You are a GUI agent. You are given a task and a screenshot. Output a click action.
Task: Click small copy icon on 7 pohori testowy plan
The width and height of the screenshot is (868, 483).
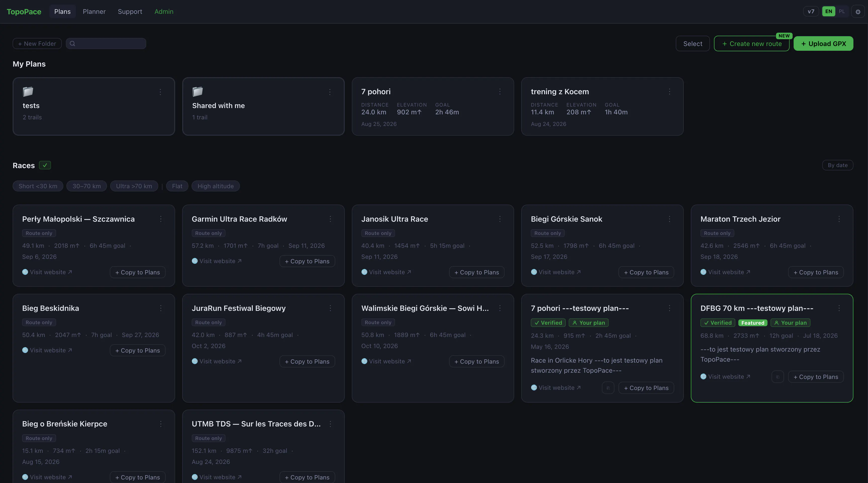click(608, 388)
